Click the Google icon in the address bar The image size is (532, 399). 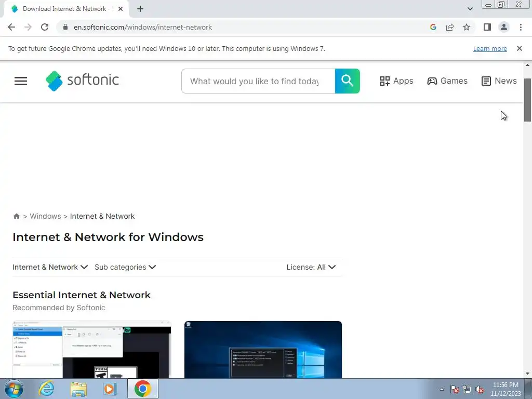pos(433,27)
